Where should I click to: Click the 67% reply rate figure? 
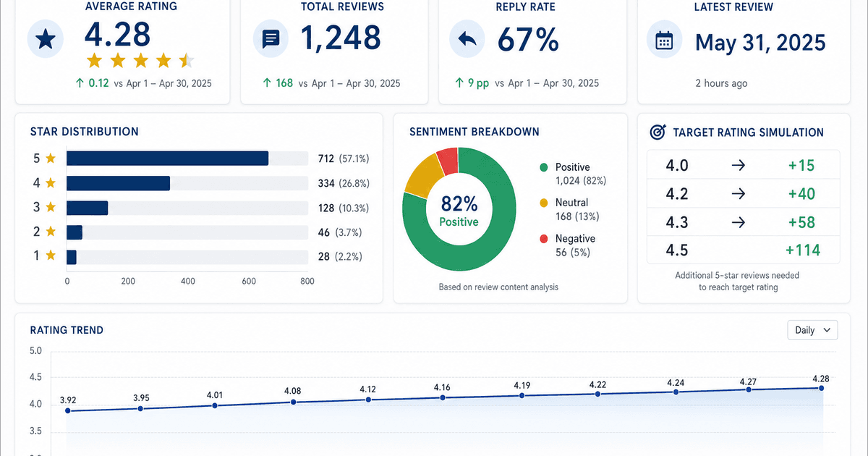tap(528, 39)
